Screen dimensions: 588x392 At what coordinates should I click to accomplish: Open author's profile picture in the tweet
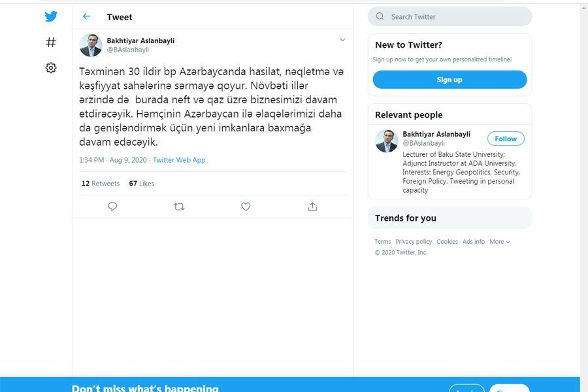pos(91,45)
